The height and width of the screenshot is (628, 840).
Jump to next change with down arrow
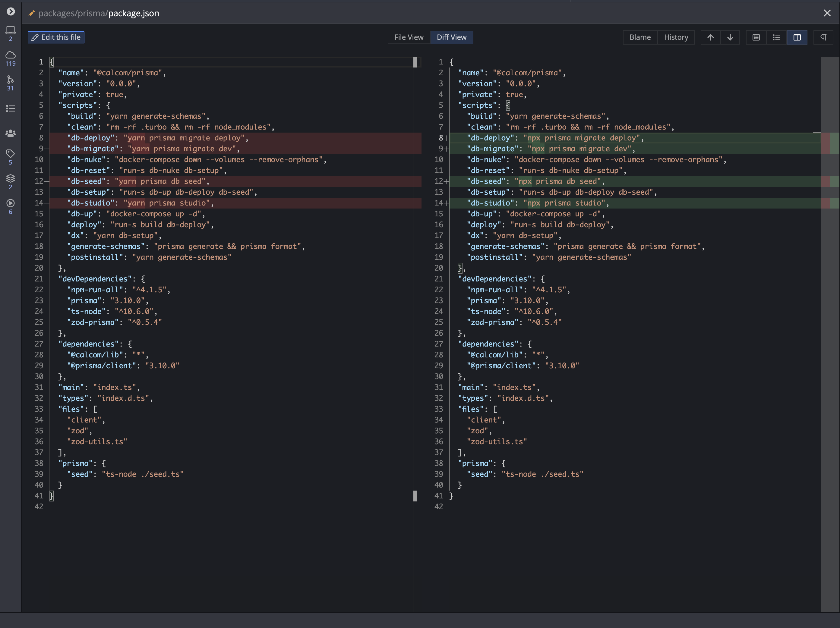[x=730, y=37]
